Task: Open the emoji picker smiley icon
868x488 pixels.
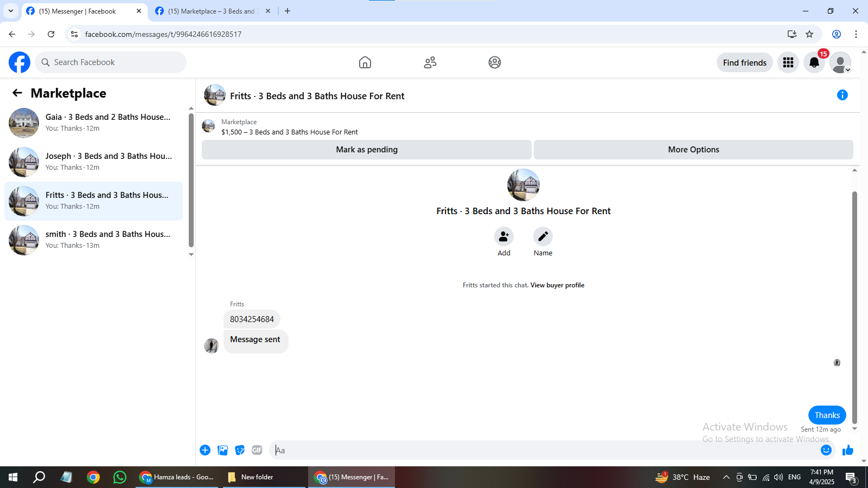Action: [826, 450]
